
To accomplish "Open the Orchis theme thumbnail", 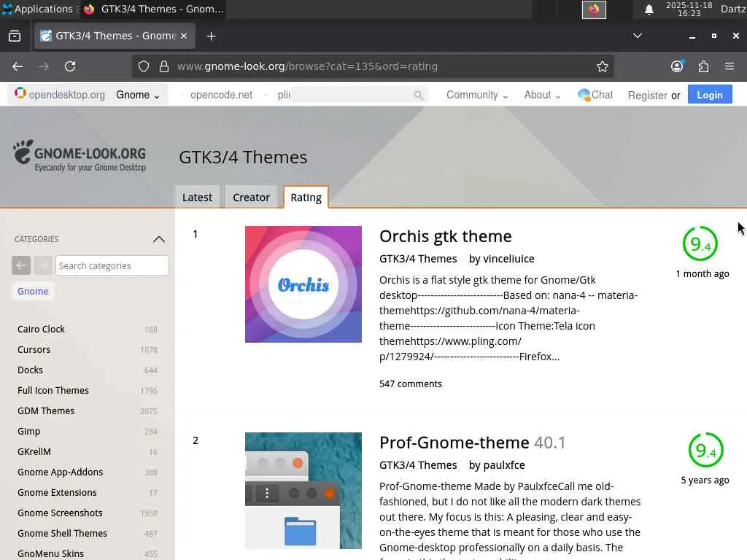I will 303,284.
